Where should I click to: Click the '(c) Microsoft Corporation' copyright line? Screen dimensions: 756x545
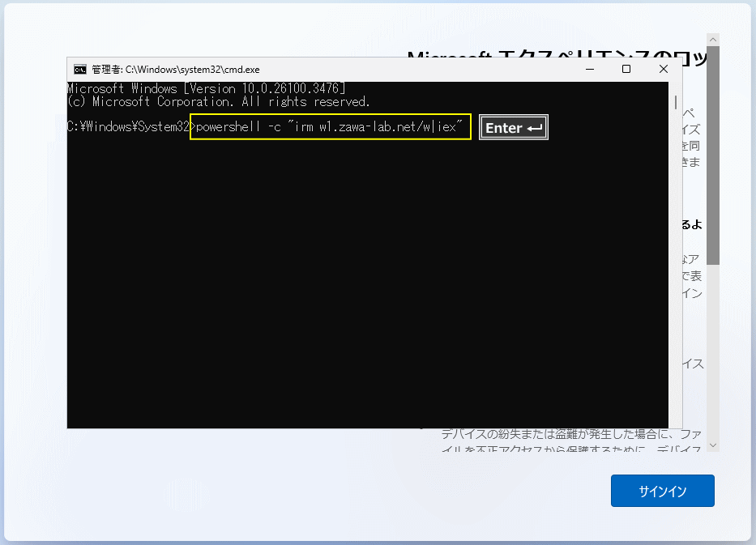pyautogui.click(x=219, y=102)
